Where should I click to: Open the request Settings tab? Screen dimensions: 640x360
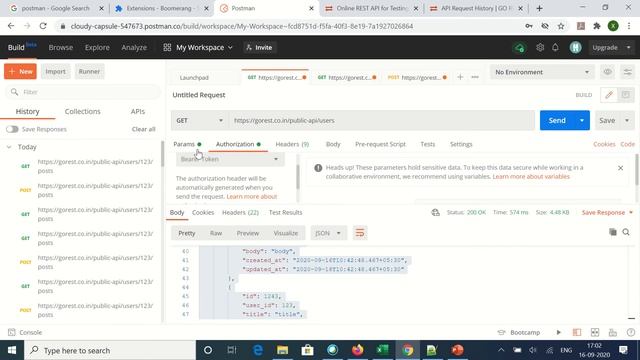[461, 144]
